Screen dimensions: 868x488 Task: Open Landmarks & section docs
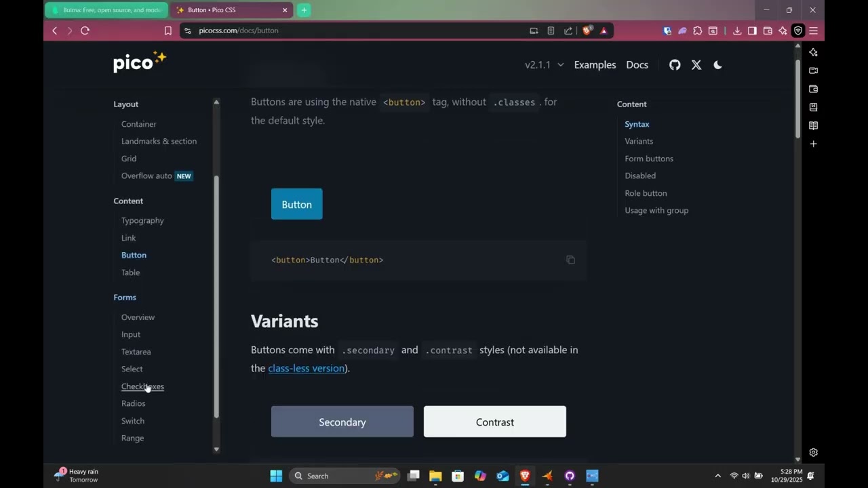[159, 141]
